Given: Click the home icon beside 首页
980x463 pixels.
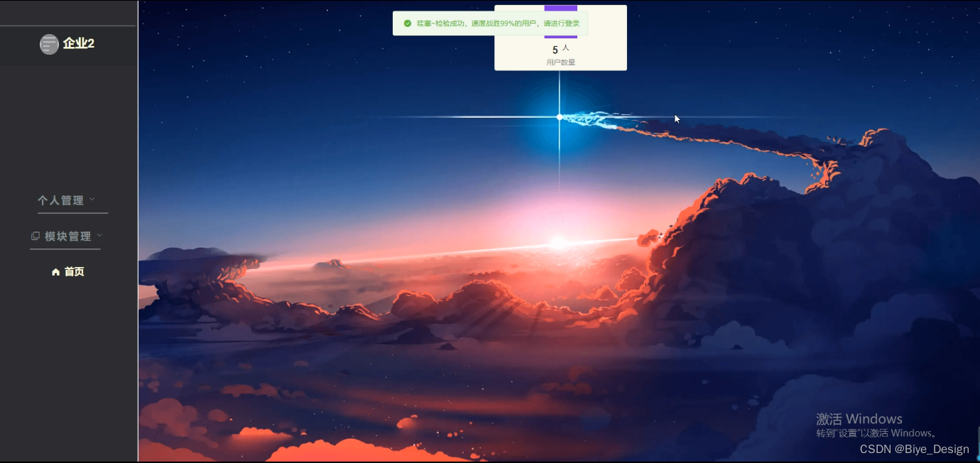Looking at the screenshot, I should (56, 272).
